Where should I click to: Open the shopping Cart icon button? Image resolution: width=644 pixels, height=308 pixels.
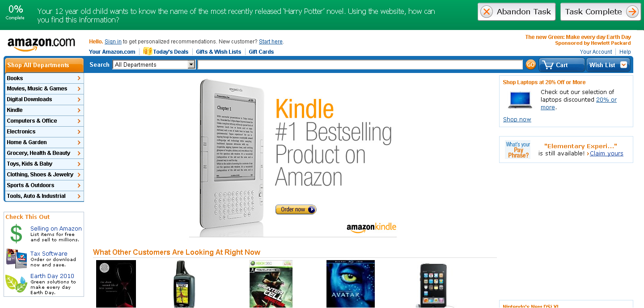[562, 65]
